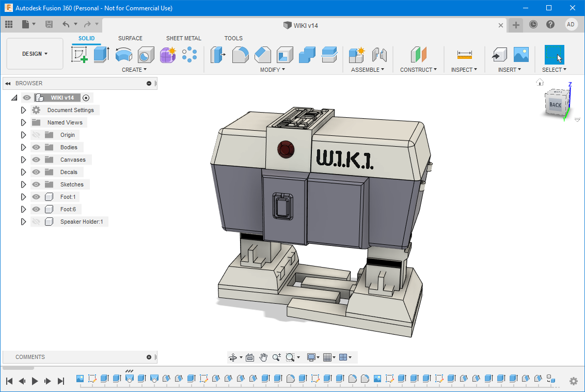Activate the Extrude tool

(x=101, y=55)
